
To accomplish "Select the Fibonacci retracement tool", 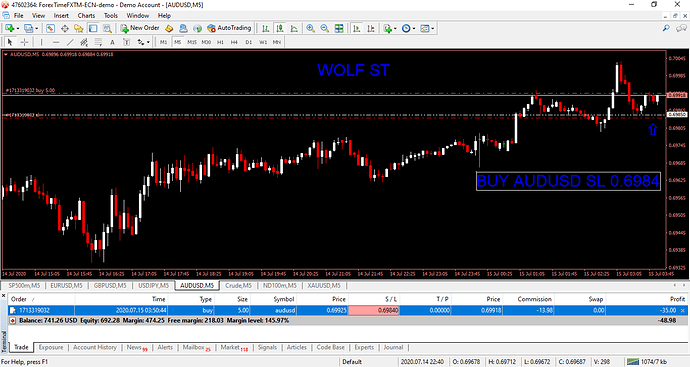I will click(x=98, y=42).
